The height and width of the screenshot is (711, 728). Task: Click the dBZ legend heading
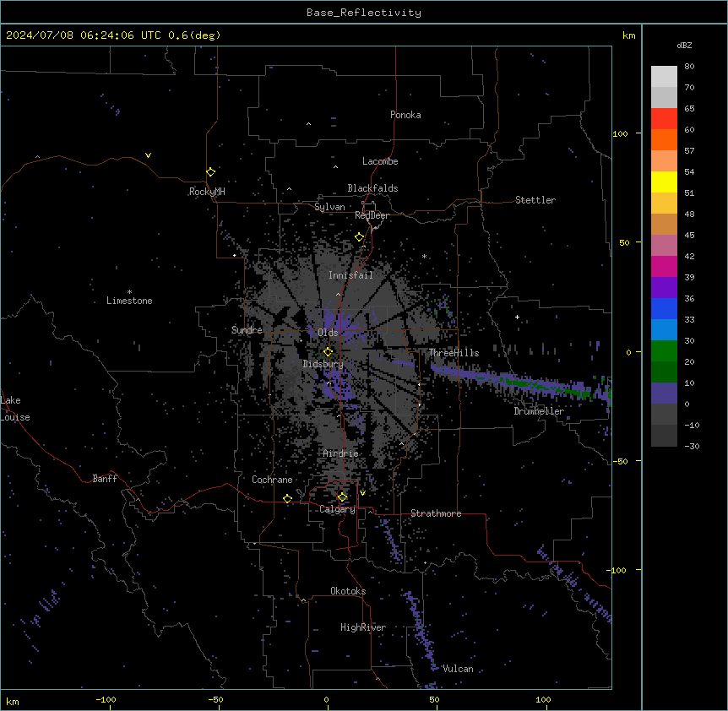pos(684,46)
